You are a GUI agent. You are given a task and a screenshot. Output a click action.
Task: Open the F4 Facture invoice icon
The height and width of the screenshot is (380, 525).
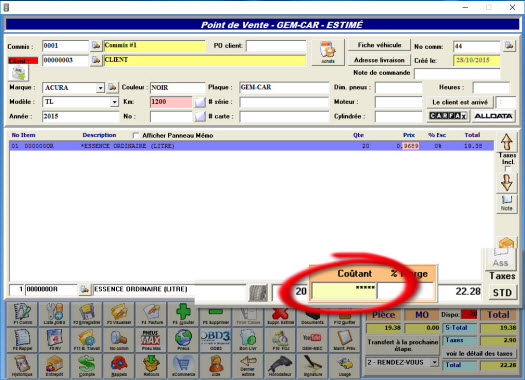click(x=151, y=314)
